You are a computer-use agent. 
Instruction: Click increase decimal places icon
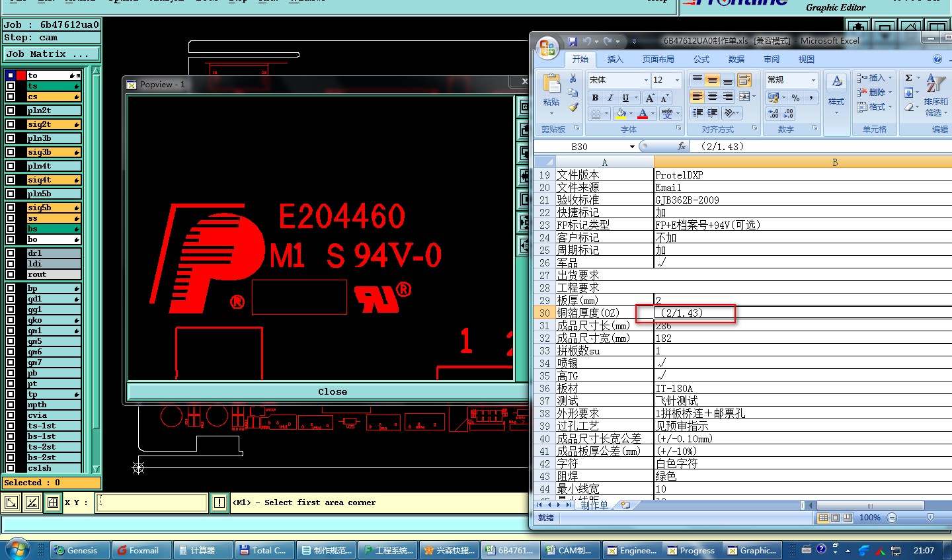(773, 114)
